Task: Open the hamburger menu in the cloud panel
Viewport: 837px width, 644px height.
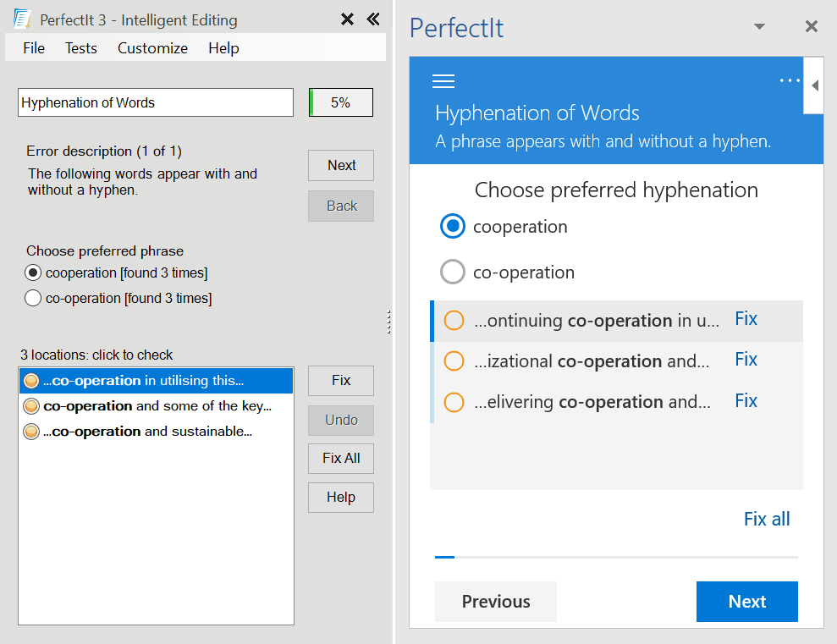Action: coord(443,80)
